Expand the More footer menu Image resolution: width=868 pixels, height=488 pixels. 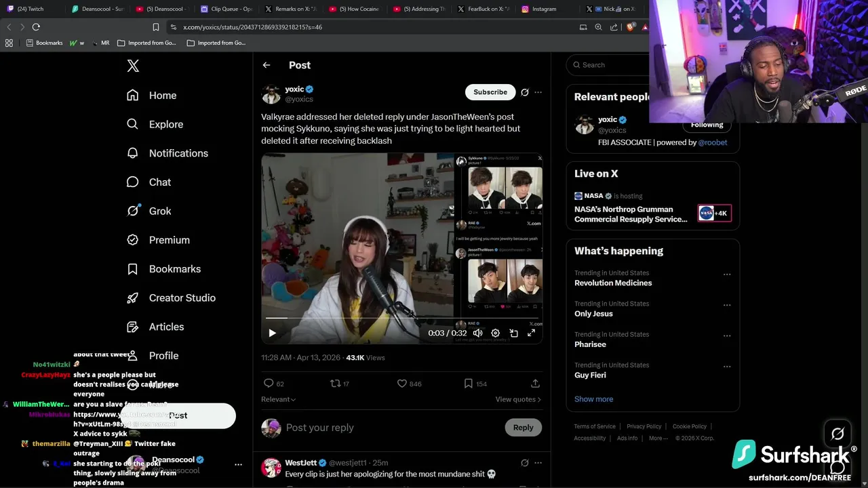(x=657, y=438)
